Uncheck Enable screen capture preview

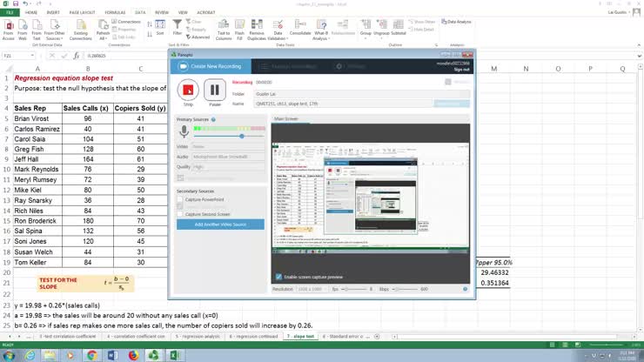click(x=278, y=277)
